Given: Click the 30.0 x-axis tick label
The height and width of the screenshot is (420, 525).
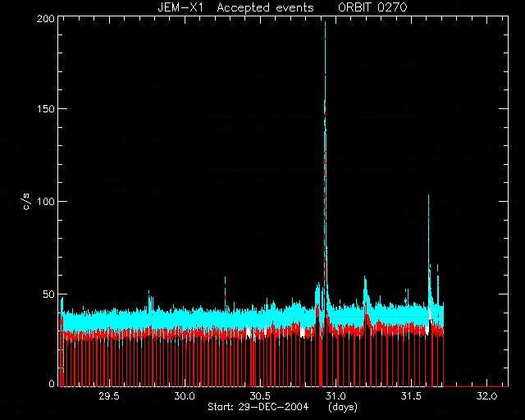Looking at the screenshot, I should [184, 396].
